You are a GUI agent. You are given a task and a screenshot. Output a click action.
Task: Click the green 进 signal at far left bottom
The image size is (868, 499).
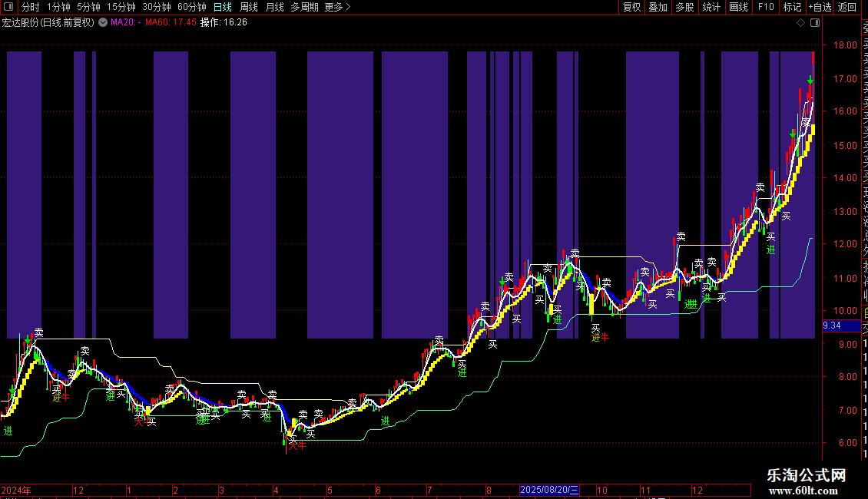[x=8, y=431]
